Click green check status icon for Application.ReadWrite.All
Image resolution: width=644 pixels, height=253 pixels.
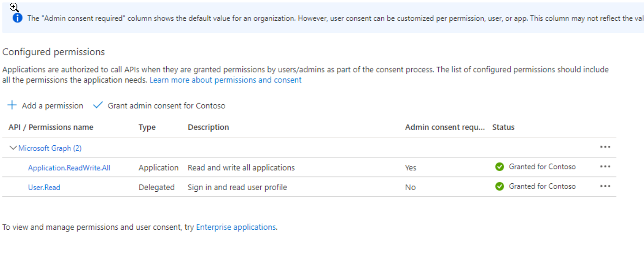tap(500, 167)
